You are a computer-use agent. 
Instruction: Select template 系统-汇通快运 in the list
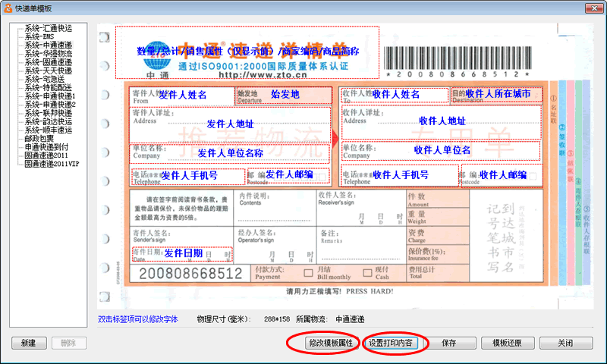[x=48, y=28]
